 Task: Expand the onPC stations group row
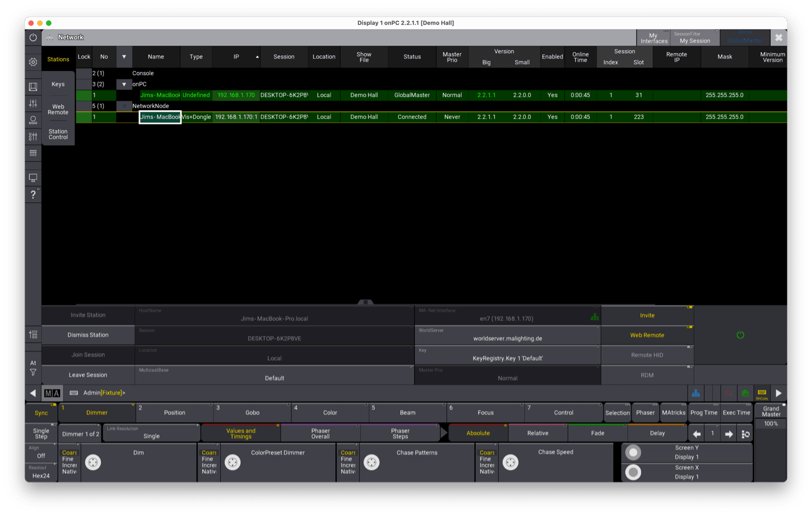point(124,84)
